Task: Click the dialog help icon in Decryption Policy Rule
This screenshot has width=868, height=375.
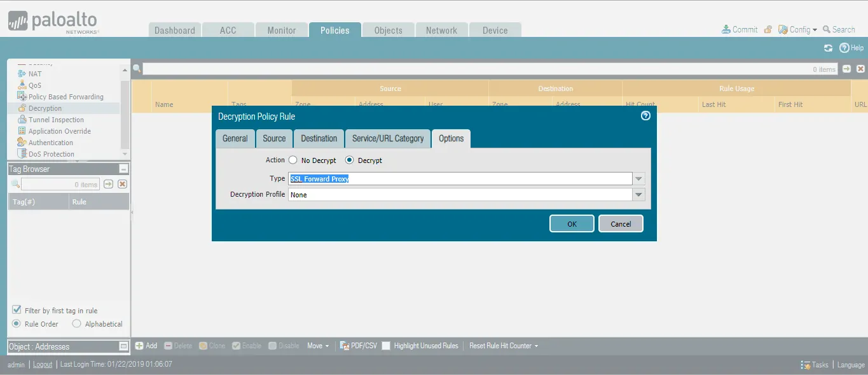Action: click(645, 116)
